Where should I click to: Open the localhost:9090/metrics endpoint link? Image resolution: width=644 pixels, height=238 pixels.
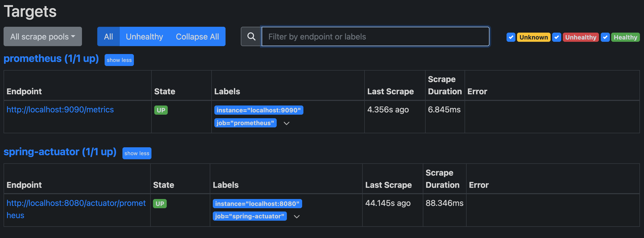coord(60,110)
